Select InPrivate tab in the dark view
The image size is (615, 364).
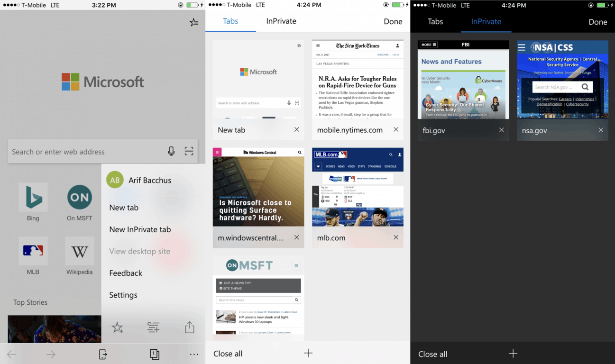[x=486, y=21]
